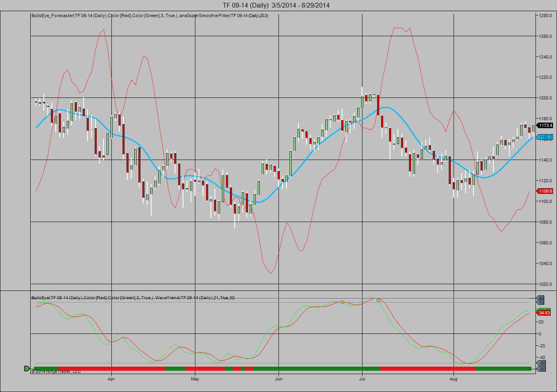Select the gray -60 level marker
Viewport: 557px width, 392px height.
pos(541,369)
